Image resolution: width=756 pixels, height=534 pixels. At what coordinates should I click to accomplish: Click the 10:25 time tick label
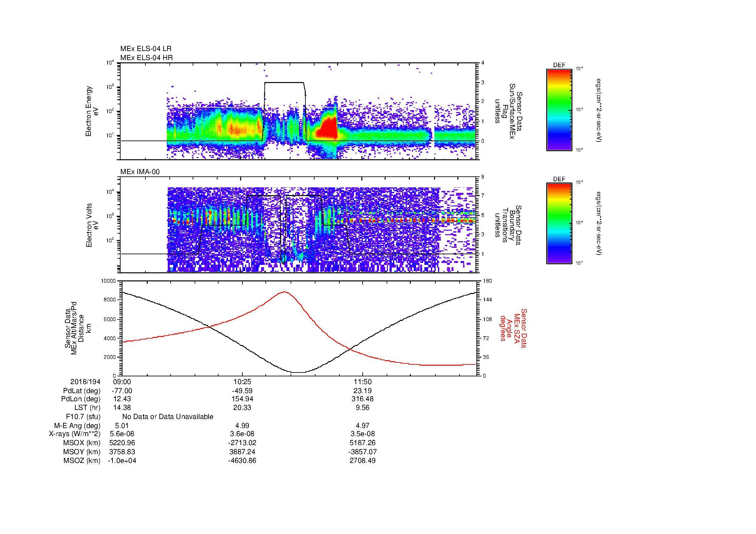pyautogui.click(x=242, y=382)
